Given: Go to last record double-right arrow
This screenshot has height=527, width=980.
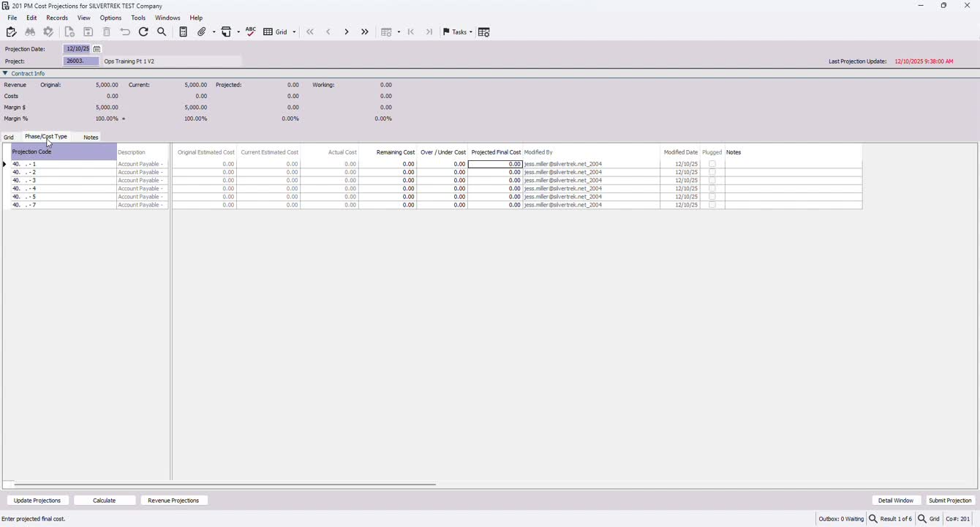Looking at the screenshot, I should point(365,32).
